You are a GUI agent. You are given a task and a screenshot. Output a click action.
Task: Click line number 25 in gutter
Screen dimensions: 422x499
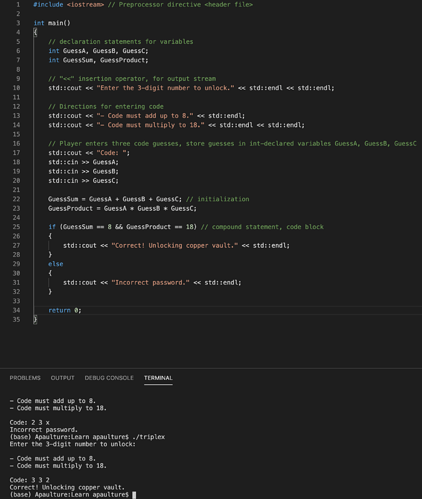pos(17,227)
